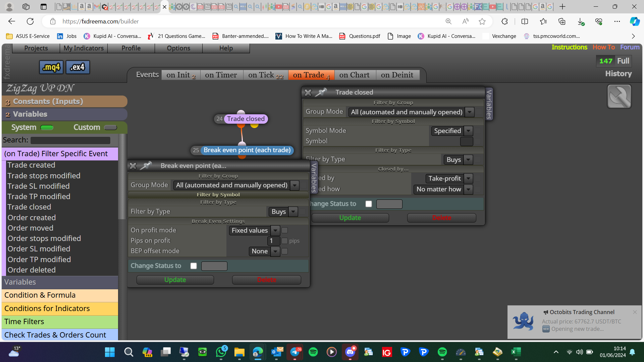Toggle the Custom blocks switch
The width and height of the screenshot is (644, 362).
click(110, 127)
